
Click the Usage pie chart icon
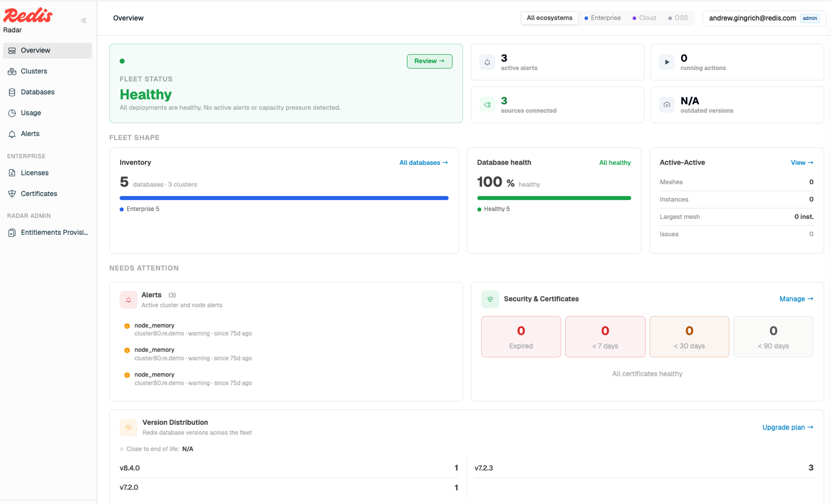pos(12,113)
